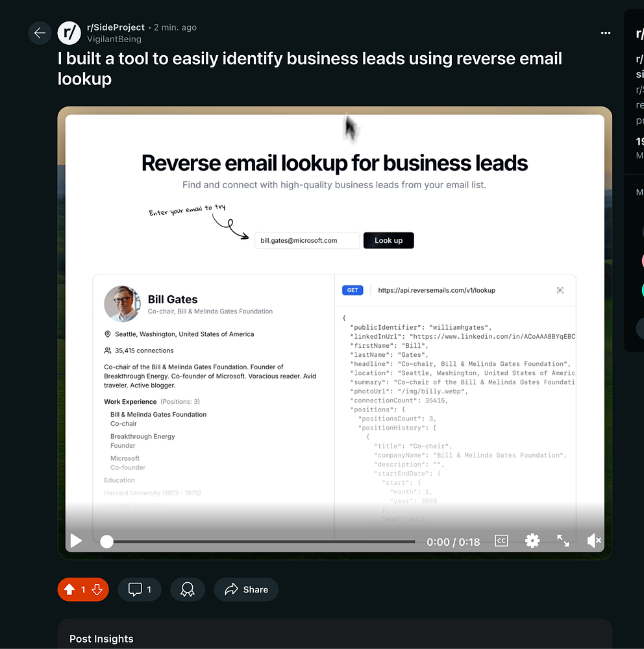Unmute the video sound
Image resolution: width=644 pixels, height=649 pixels.
[x=594, y=541]
